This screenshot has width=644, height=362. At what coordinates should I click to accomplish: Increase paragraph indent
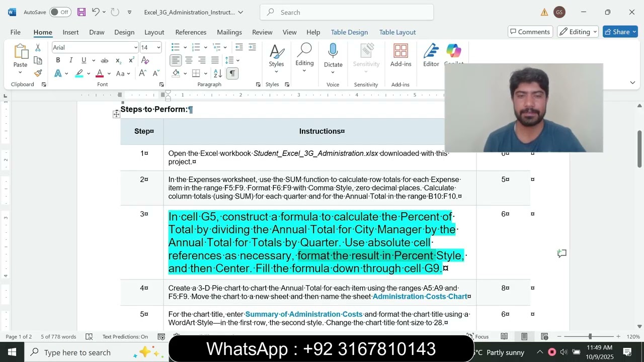pos(252,47)
